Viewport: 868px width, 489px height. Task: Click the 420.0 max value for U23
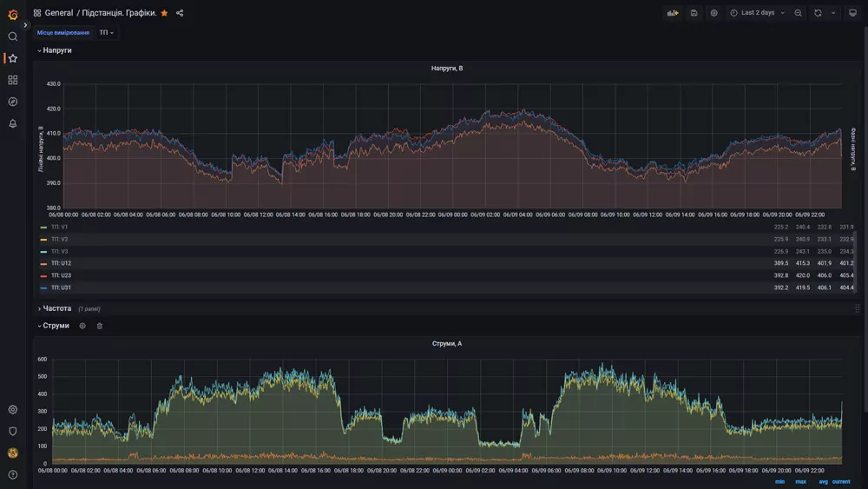click(x=803, y=275)
